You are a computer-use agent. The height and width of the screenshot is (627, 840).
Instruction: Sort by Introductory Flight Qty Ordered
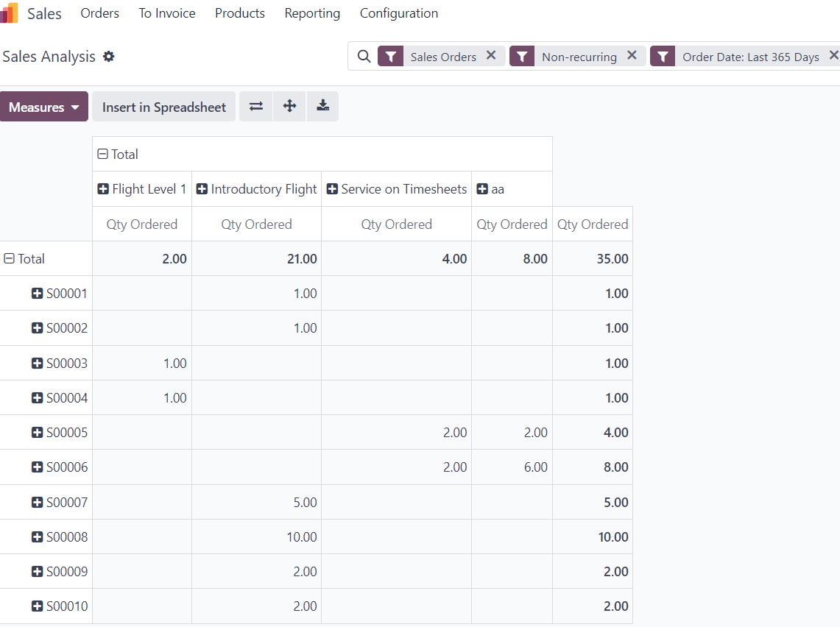coord(257,224)
